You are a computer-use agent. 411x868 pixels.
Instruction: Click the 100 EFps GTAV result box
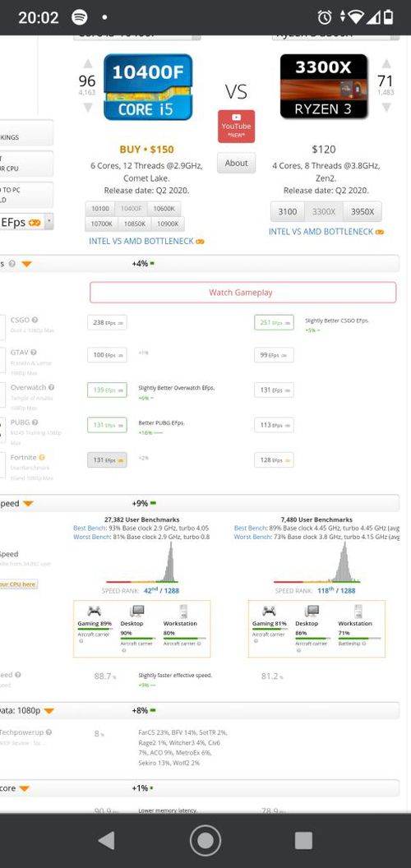point(107,355)
